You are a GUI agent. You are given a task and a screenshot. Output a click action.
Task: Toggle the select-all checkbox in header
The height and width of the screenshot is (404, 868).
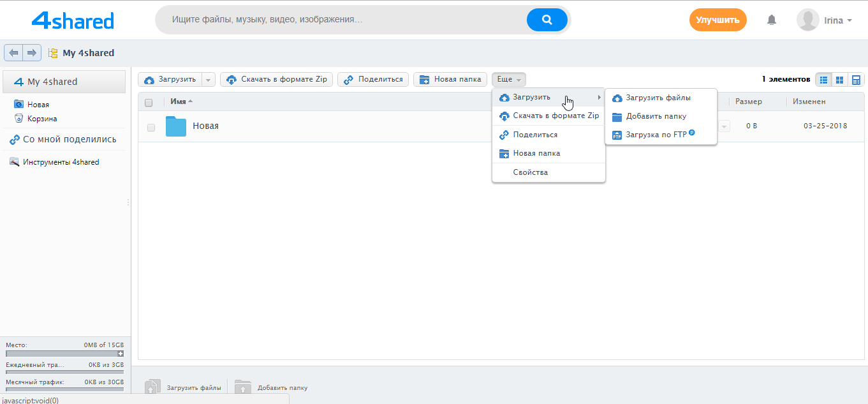pyautogui.click(x=149, y=102)
